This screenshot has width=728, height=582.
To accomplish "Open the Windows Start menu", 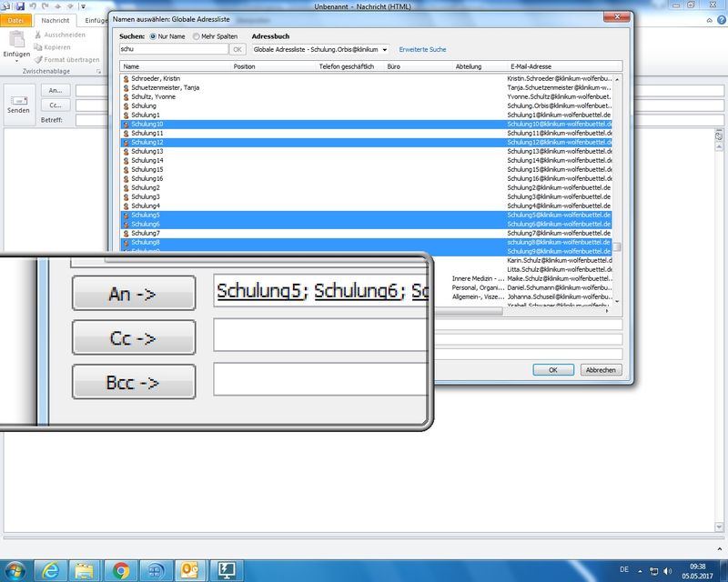I will (x=15, y=570).
